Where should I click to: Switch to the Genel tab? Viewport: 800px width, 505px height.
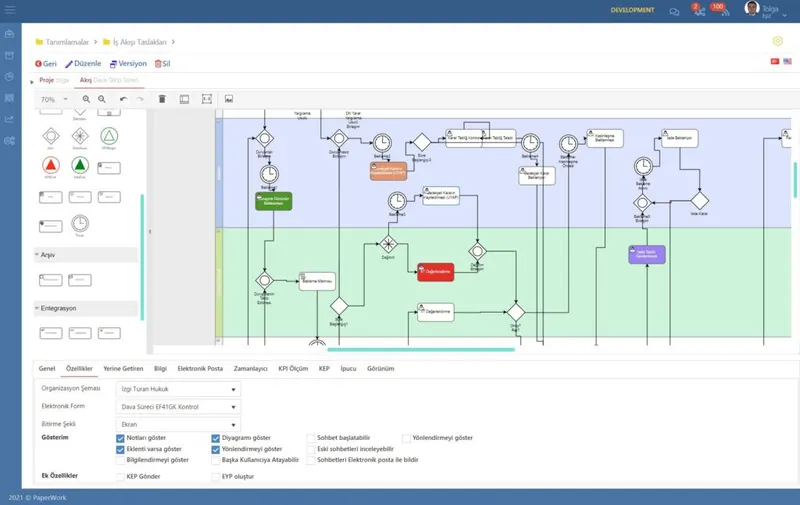[47, 368]
